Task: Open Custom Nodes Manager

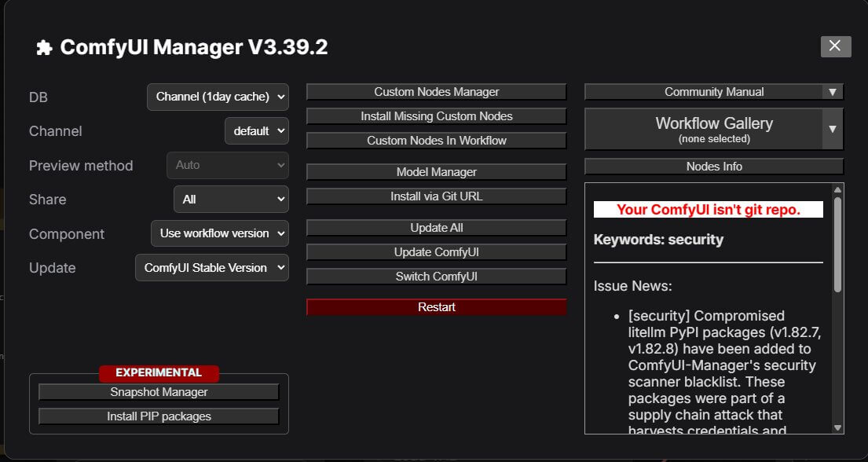Action: point(436,92)
